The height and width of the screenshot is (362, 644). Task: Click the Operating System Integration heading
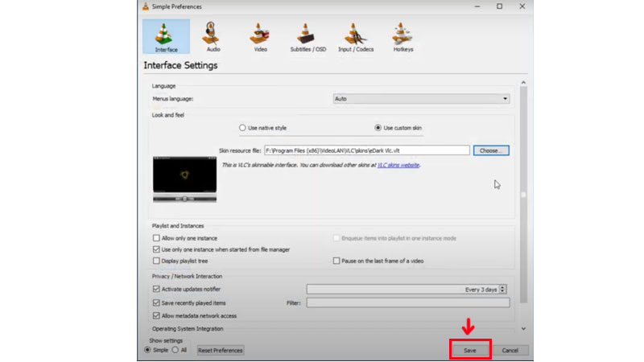tap(188, 329)
